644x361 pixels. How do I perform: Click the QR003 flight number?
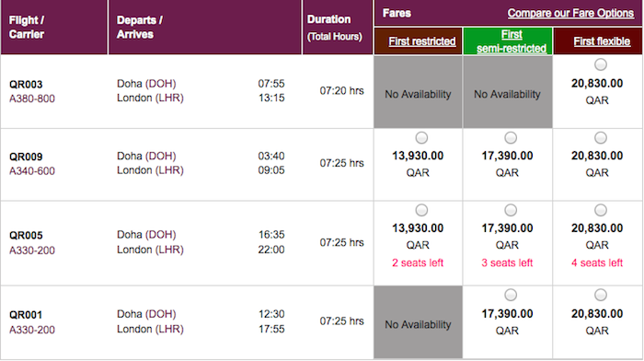point(26,85)
